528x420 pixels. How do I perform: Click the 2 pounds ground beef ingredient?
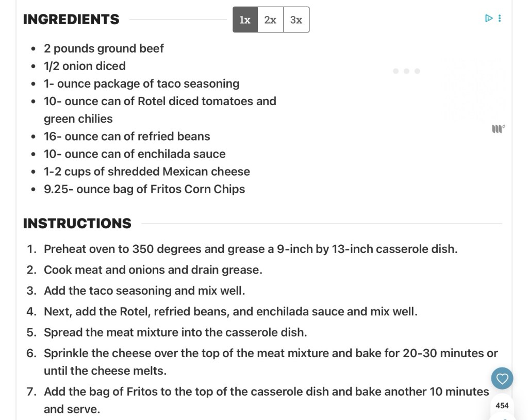tap(104, 48)
